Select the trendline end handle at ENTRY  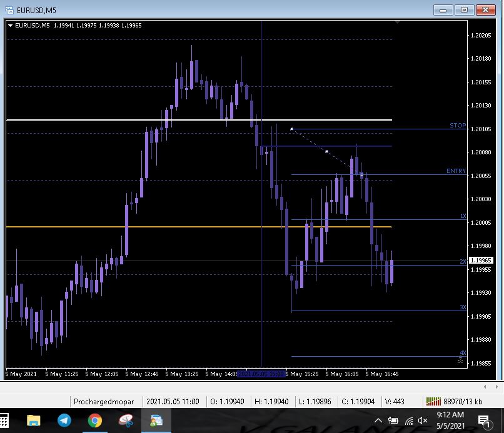tap(361, 175)
